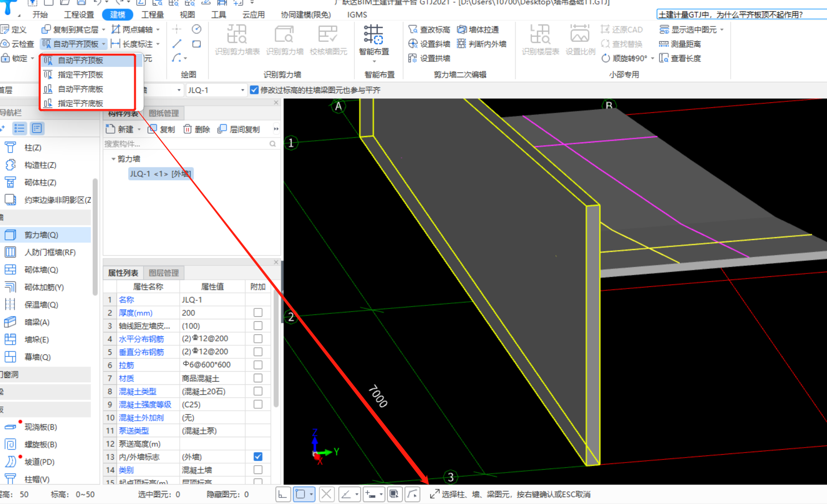The height and width of the screenshot is (504, 827).
Task: Click the 复制 button in component list
Action: (161, 129)
